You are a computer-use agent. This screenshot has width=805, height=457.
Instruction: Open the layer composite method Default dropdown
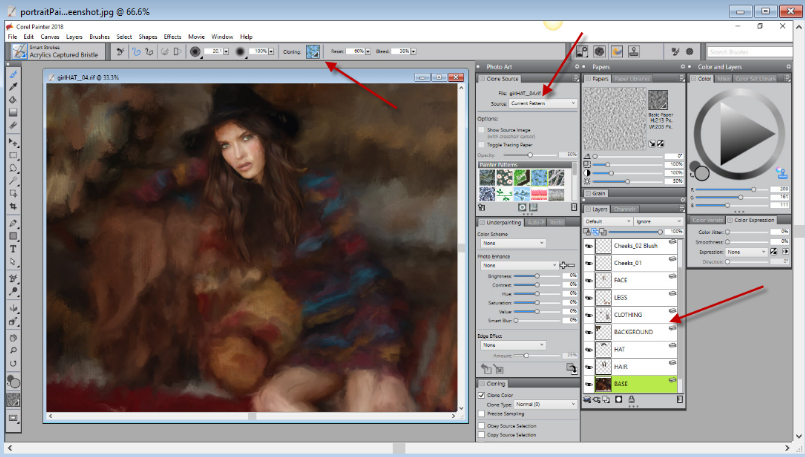(608, 221)
